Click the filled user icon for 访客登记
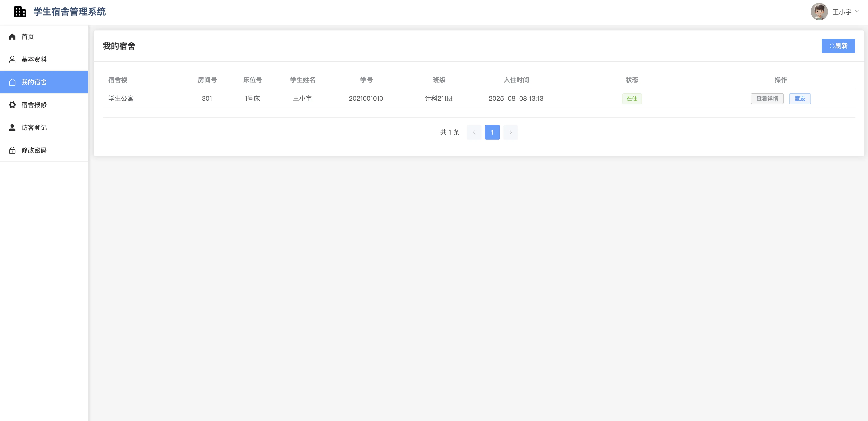The height and width of the screenshot is (421, 868). [x=13, y=128]
